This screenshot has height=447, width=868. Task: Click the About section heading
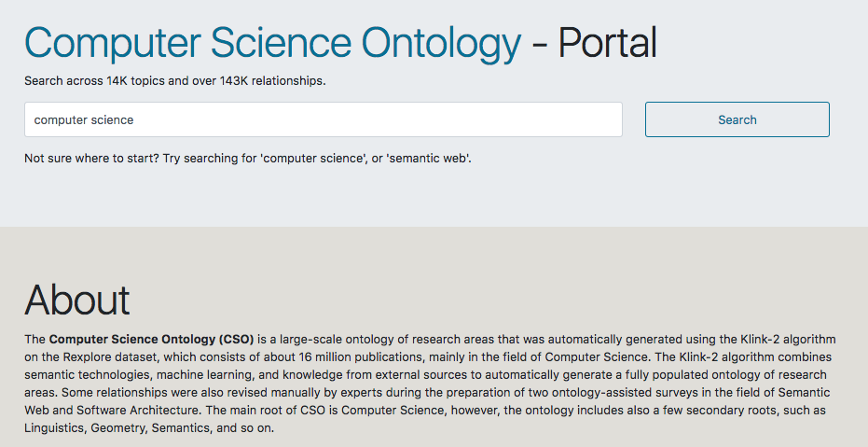coord(77,300)
